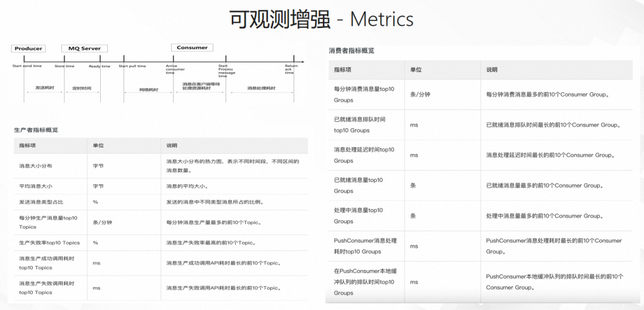The height and width of the screenshot is (310, 644).
Task: Click the "Store time" timeline label
Action: [64, 66]
